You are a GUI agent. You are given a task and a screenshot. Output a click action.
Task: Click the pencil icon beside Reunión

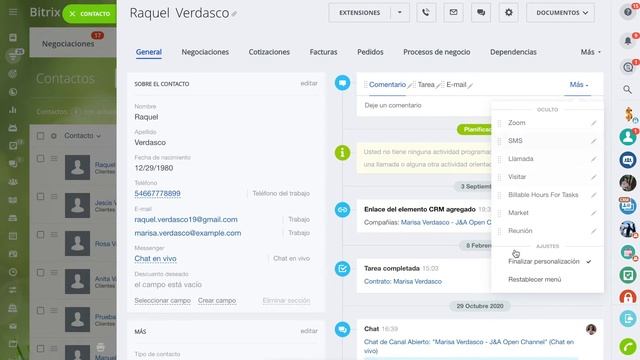tap(593, 231)
